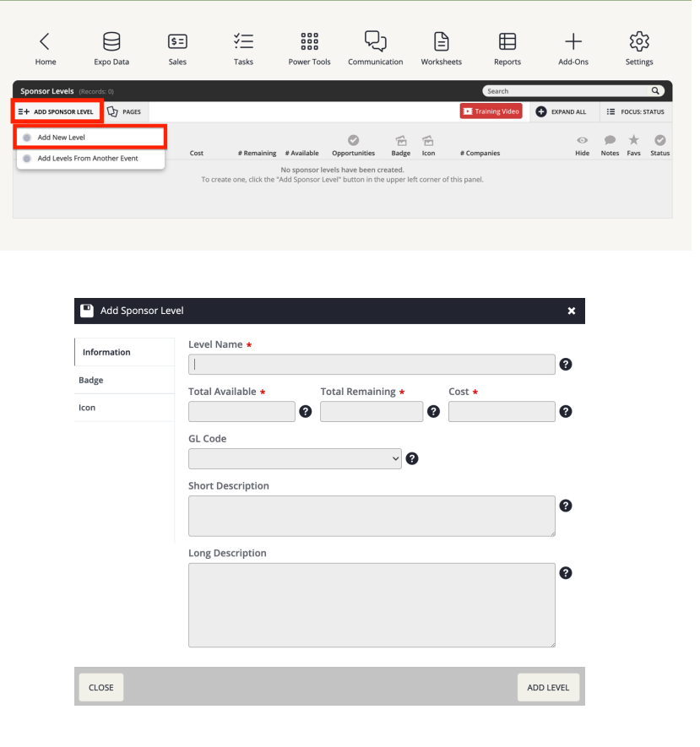Screen dimensions: 700x747
Task: Close the Add Sponsor Level dialog with X
Action: click(x=572, y=311)
